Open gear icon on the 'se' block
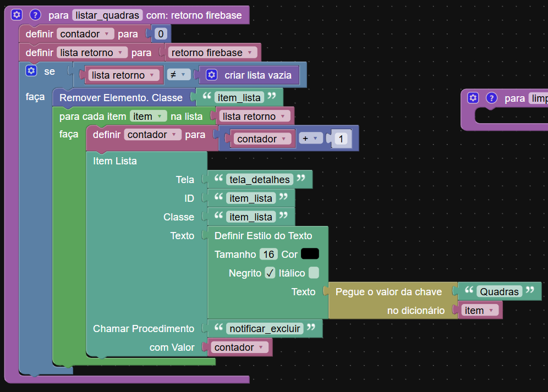 [x=31, y=71]
